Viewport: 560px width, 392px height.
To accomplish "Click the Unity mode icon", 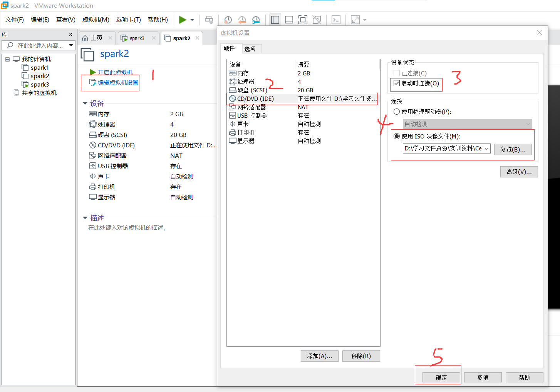I will pos(317,20).
